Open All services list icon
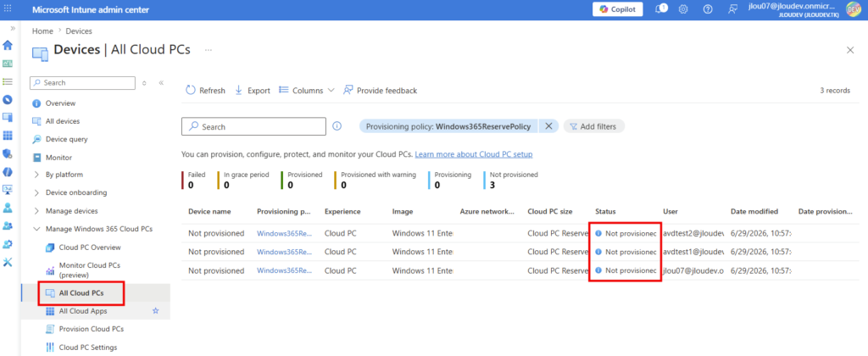868x356 pixels. (x=8, y=82)
